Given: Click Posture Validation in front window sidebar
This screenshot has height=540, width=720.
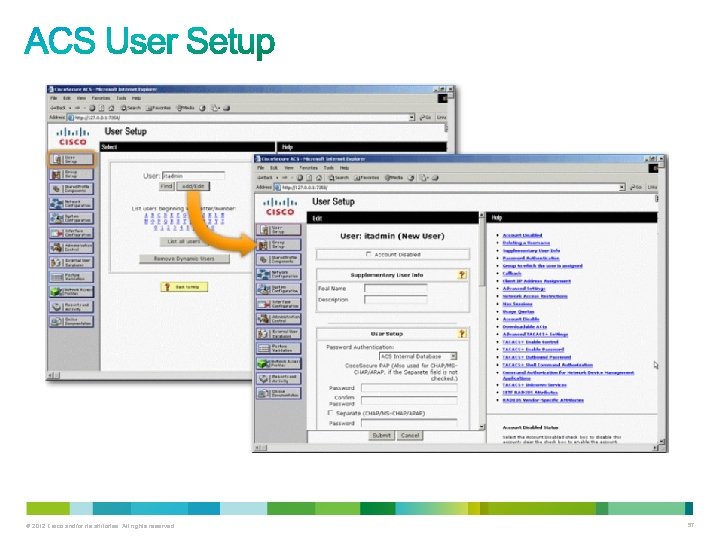Looking at the screenshot, I should pyautogui.click(x=279, y=349).
